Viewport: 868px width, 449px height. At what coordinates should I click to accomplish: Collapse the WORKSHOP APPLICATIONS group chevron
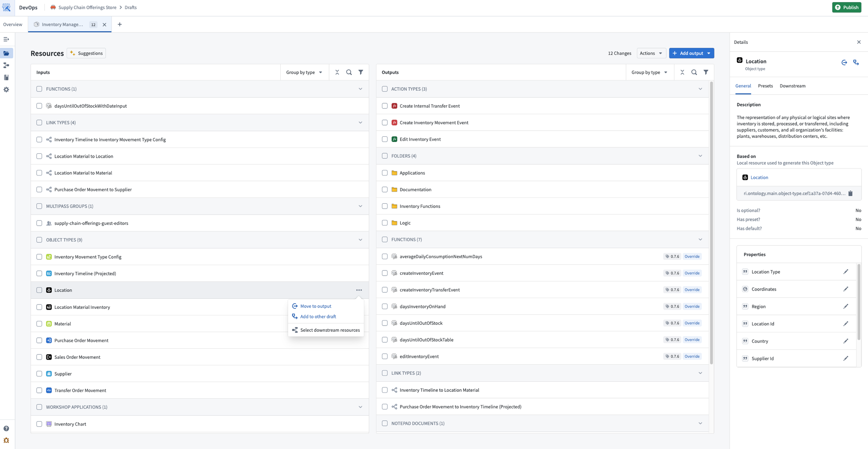click(x=360, y=407)
